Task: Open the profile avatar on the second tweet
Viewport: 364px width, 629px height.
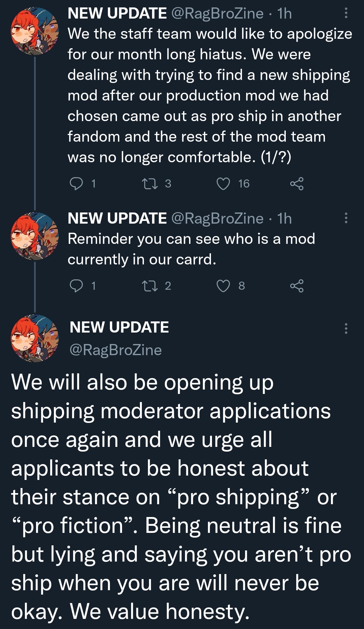Action: pos(35,236)
